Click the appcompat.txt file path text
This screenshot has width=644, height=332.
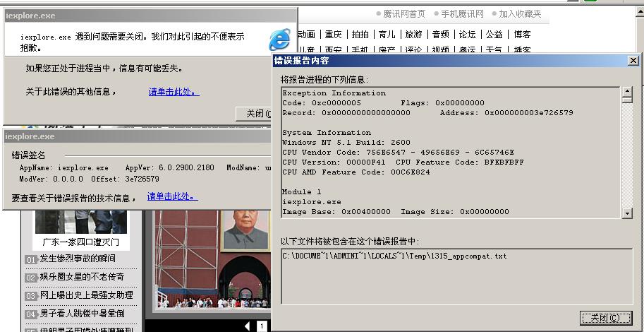395,256
